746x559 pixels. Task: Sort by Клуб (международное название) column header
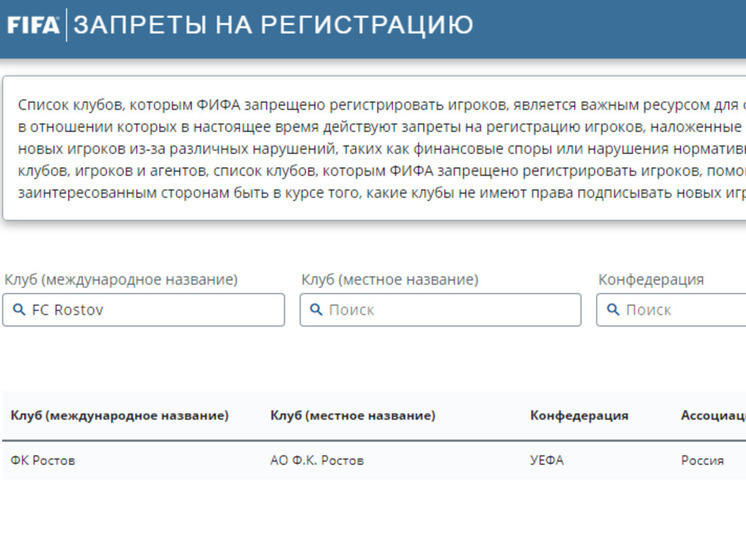[x=120, y=415]
